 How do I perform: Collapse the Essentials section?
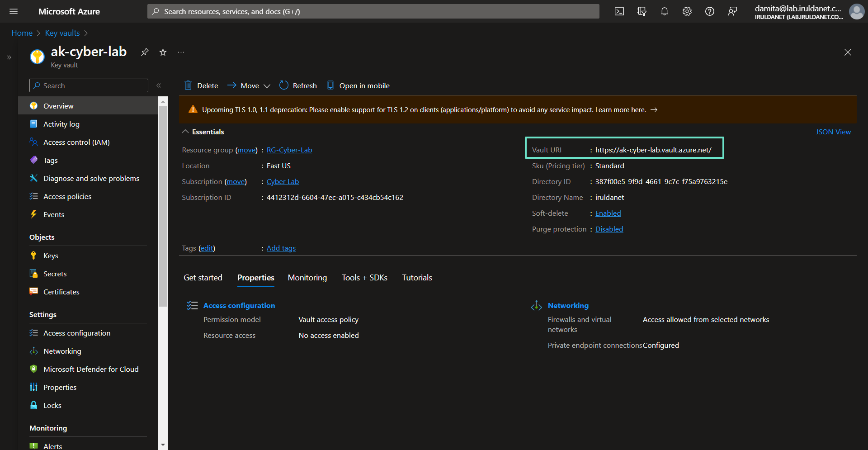tap(185, 132)
